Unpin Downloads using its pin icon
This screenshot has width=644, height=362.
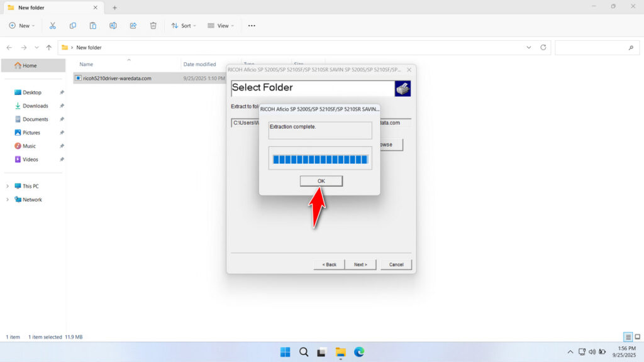(x=62, y=106)
